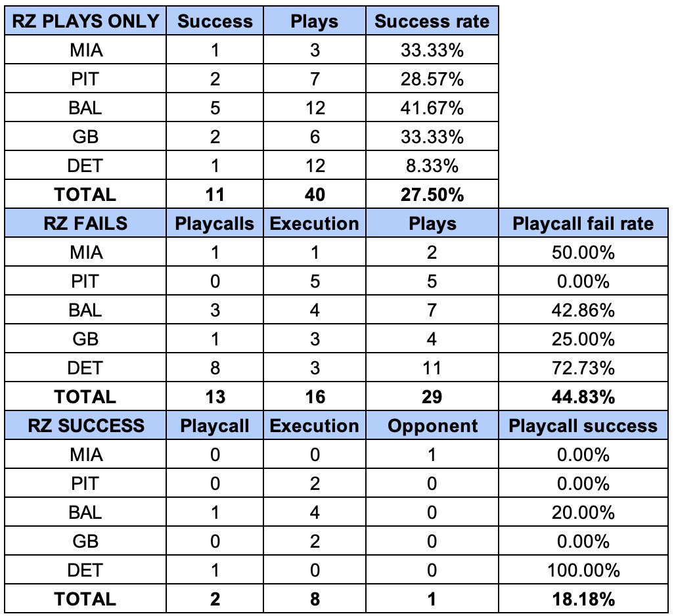Image resolution: width=674 pixels, height=616 pixels.
Task: Select DET playcall success 100.00% cell
Action: pyautogui.click(x=583, y=570)
